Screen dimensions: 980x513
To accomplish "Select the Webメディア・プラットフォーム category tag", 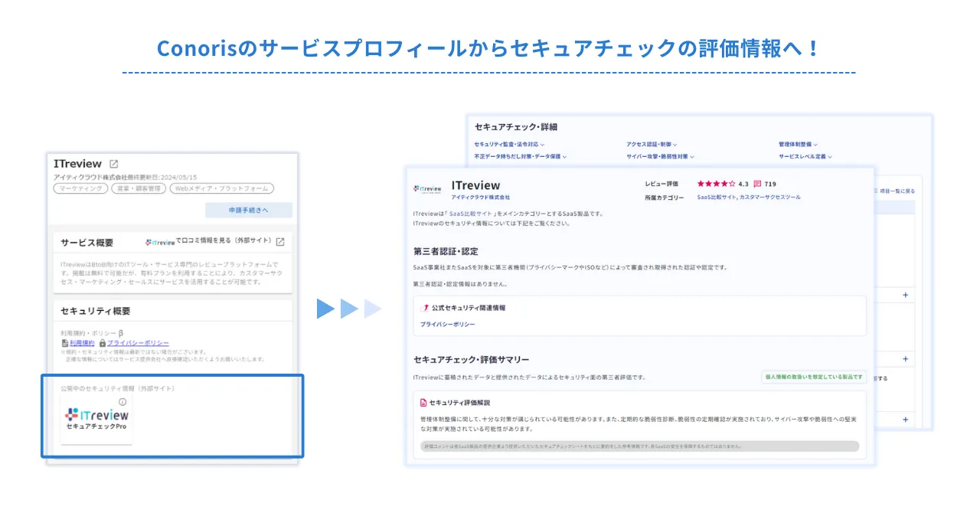I will point(222,188).
